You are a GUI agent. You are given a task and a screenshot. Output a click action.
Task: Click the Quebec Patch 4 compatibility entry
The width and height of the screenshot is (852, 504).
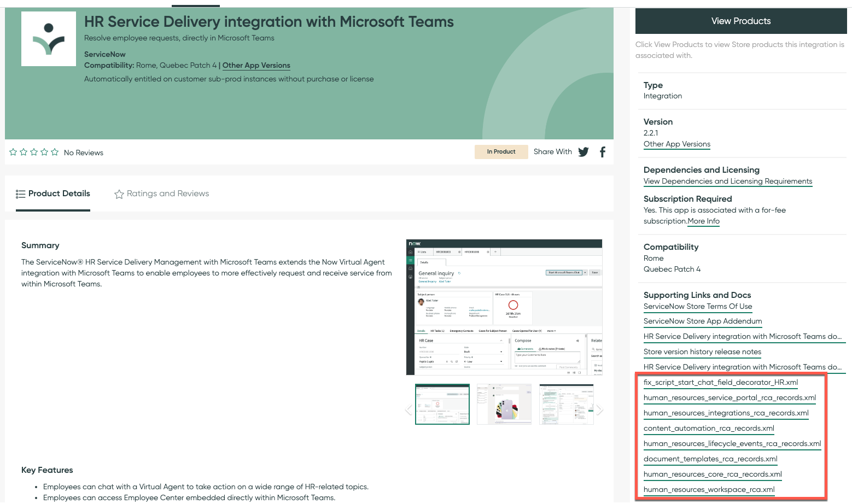(x=672, y=269)
